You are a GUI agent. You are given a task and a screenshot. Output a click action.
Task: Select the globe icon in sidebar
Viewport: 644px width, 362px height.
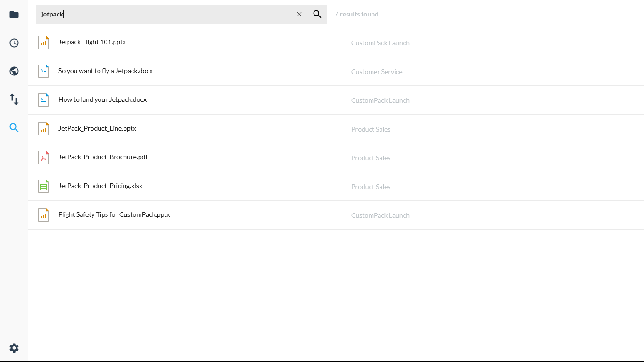14,71
